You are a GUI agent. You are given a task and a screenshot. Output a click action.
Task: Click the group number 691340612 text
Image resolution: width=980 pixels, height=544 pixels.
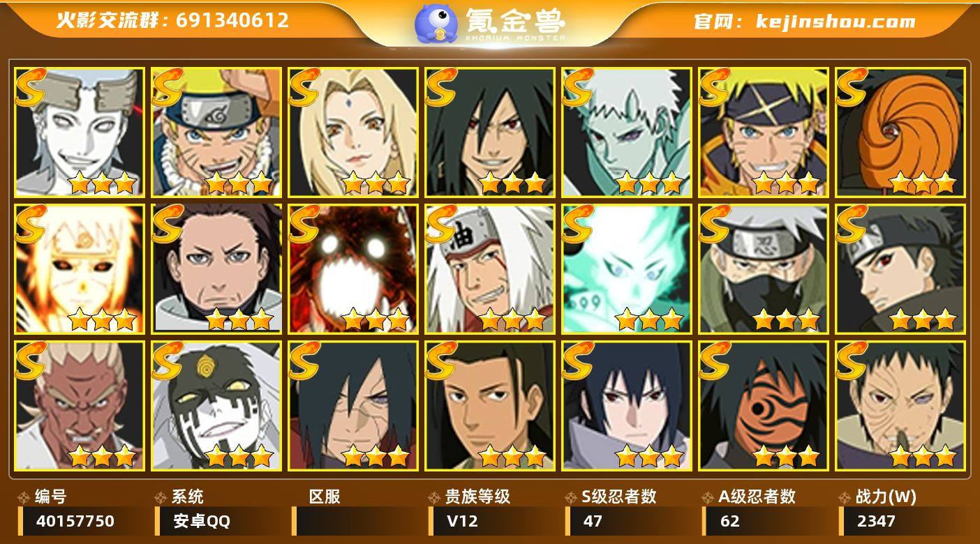click(232, 20)
